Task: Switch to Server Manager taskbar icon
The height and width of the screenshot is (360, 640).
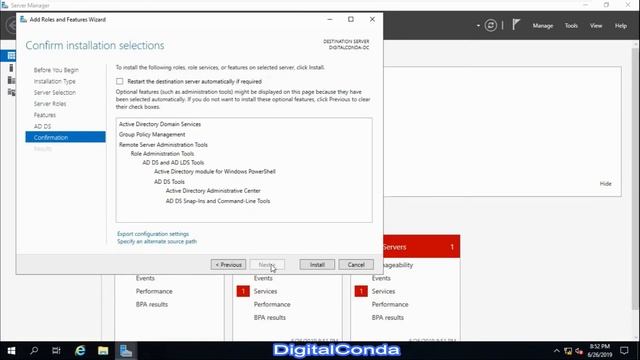Action: coord(126,351)
